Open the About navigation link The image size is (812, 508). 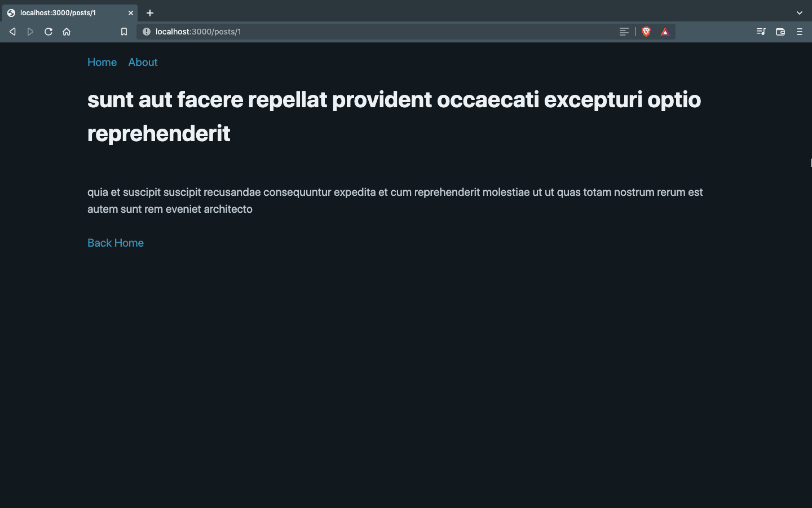[143, 62]
